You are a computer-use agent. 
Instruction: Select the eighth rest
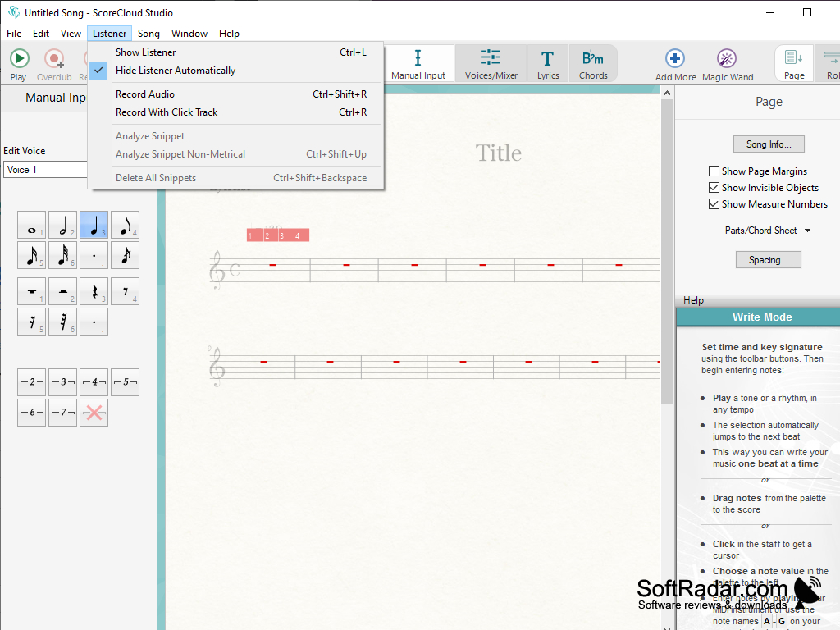click(125, 291)
